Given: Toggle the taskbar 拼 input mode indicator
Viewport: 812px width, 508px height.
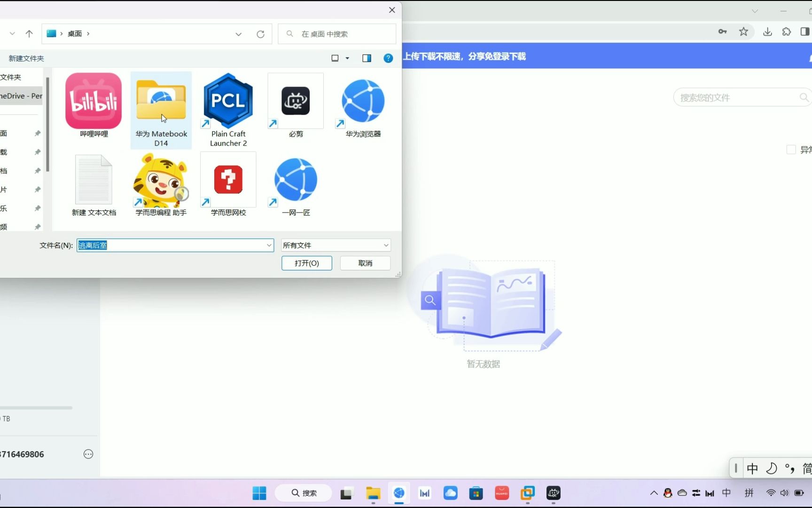Looking at the screenshot, I should 749,493.
